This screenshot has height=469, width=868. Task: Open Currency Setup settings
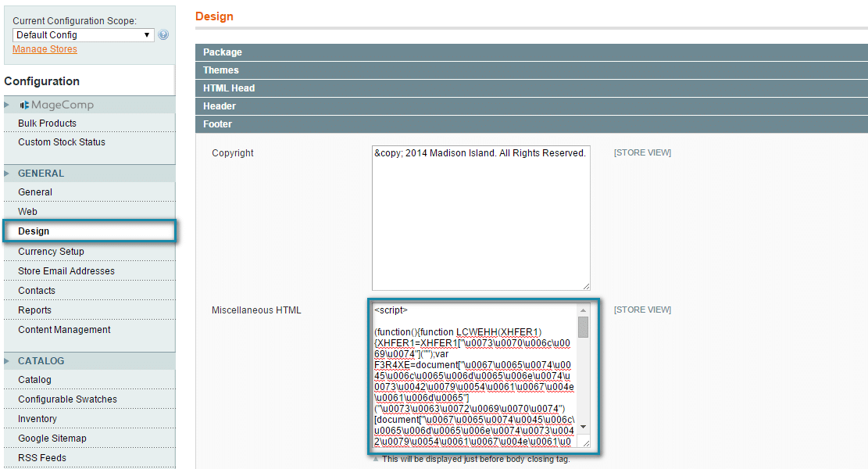coord(51,252)
